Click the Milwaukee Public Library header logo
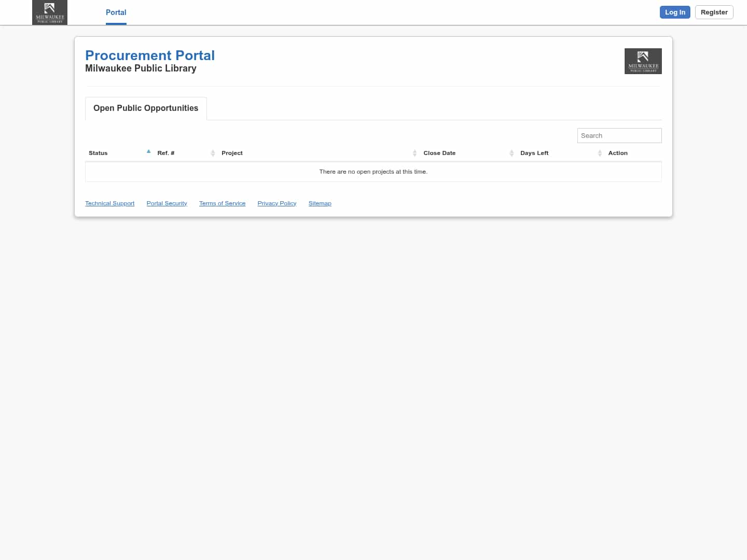 coord(50,12)
